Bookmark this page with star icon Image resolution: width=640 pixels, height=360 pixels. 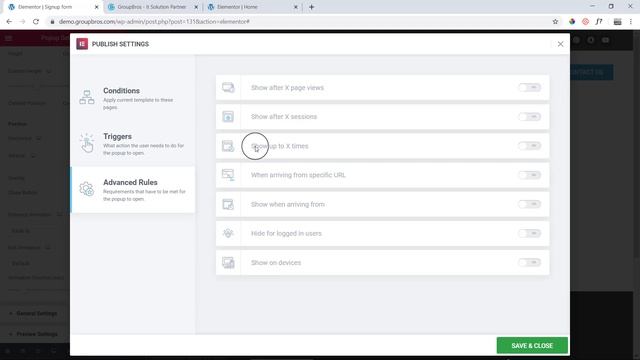click(x=555, y=22)
